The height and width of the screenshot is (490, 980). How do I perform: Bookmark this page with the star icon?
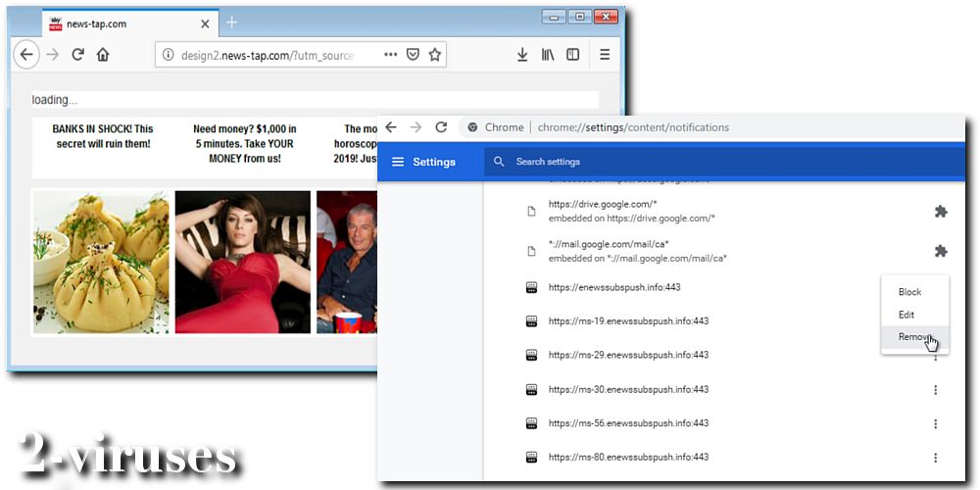click(x=435, y=55)
